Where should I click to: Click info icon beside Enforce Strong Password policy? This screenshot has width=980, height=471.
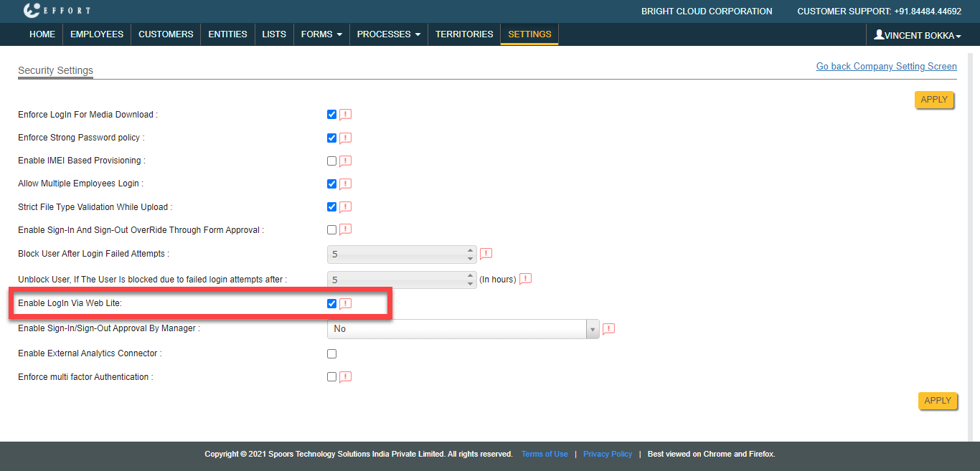click(x=345, y=138)
